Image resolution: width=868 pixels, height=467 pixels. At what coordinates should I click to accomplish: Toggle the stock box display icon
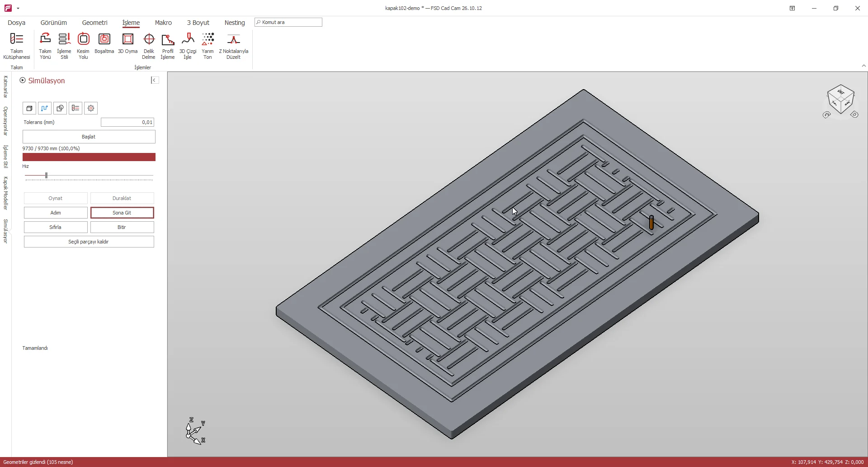click(29, 108)
